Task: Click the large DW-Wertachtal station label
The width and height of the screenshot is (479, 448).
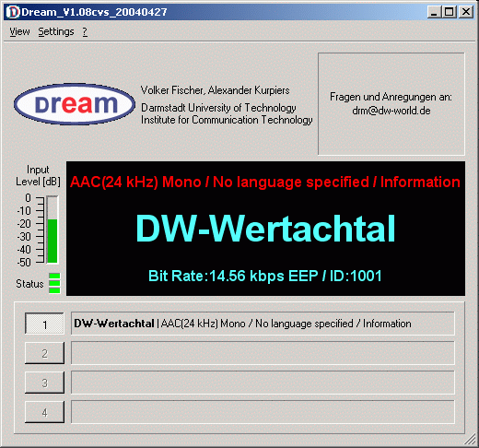Action: click(x=265, y=229)
